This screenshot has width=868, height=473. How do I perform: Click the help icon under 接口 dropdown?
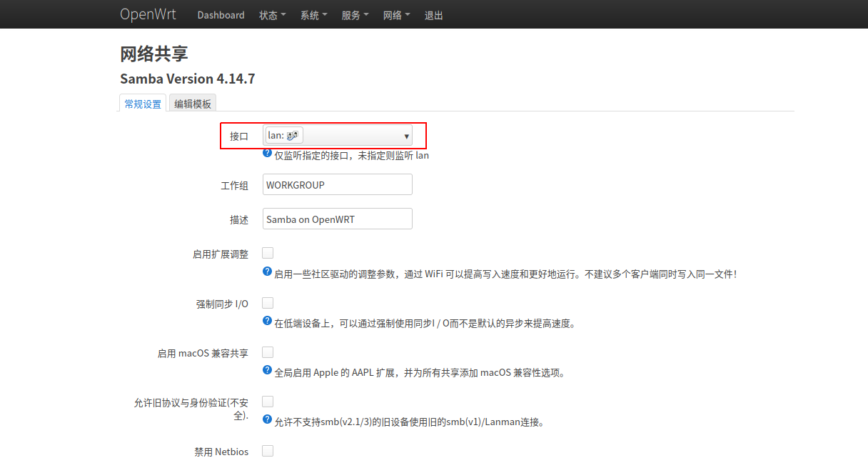268,154
